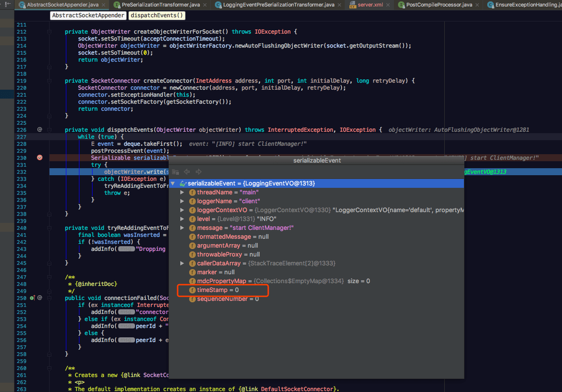Click the leftmost icon in the variables popup toolbar
The width and height of the screenshot is (562, 392).
click(175, 171)
